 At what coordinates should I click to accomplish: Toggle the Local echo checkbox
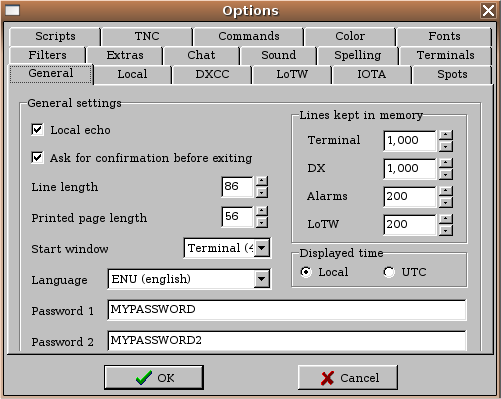(x=37, y=129)
